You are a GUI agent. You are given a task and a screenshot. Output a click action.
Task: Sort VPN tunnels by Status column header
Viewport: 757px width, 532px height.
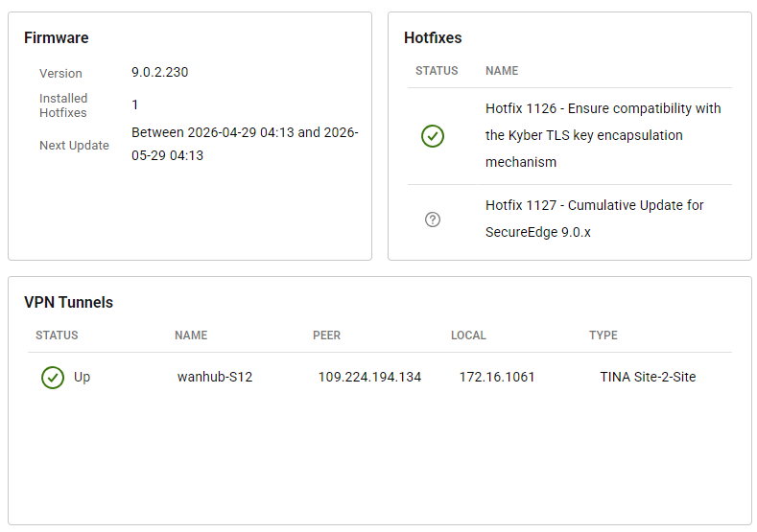[x=57, y=335]
